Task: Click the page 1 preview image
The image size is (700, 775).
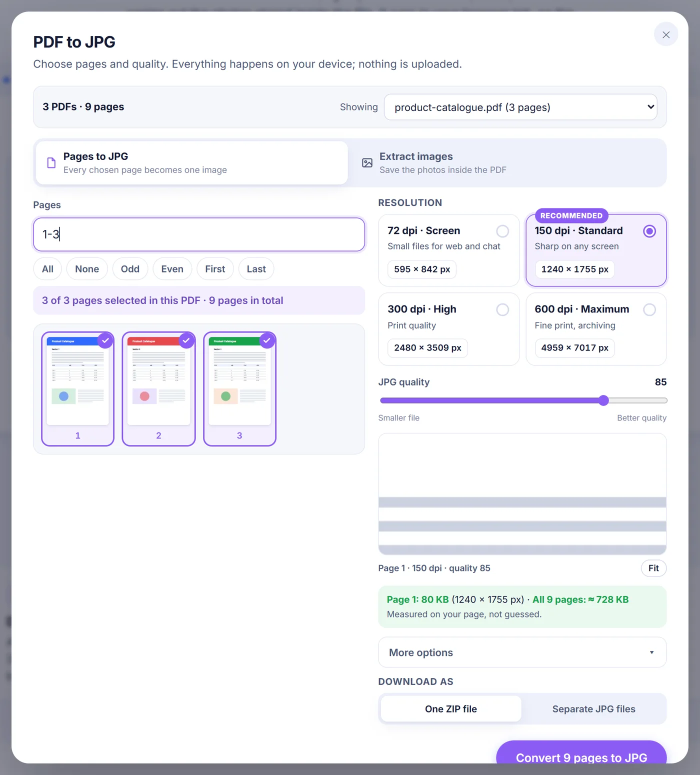Action: (522, 494)
